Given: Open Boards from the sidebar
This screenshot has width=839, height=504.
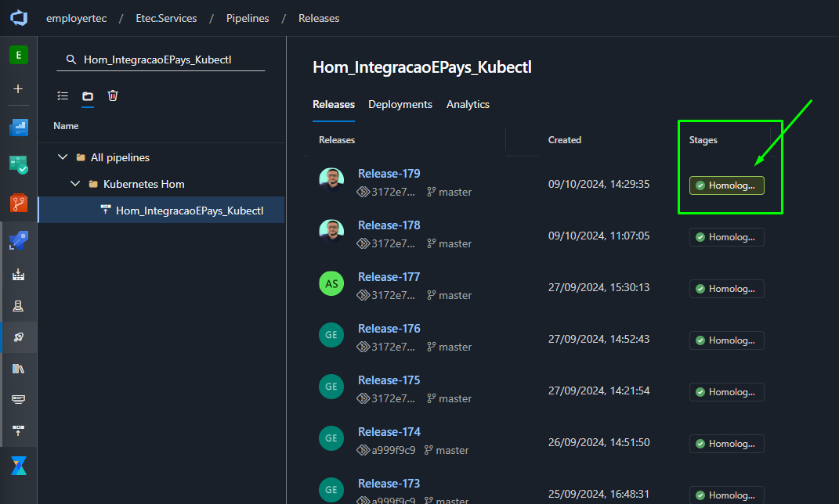Looking at the screenshot, I should (19, 165).
